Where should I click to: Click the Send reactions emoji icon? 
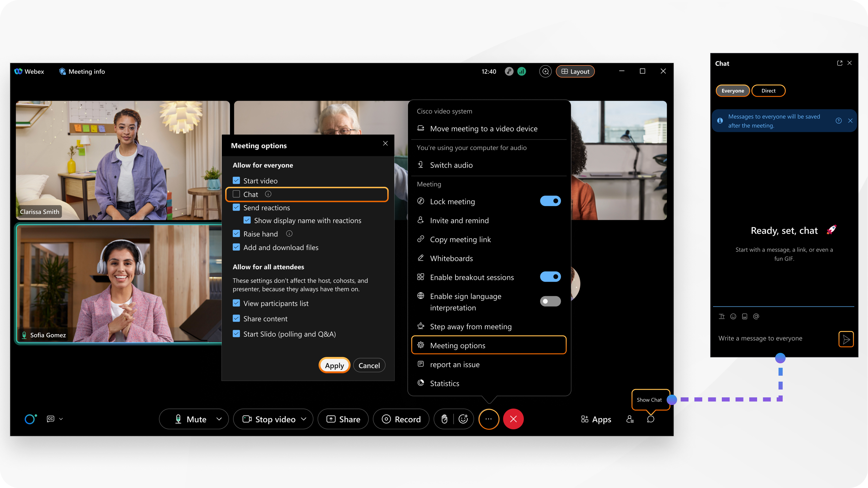click(x=464, y=418)
